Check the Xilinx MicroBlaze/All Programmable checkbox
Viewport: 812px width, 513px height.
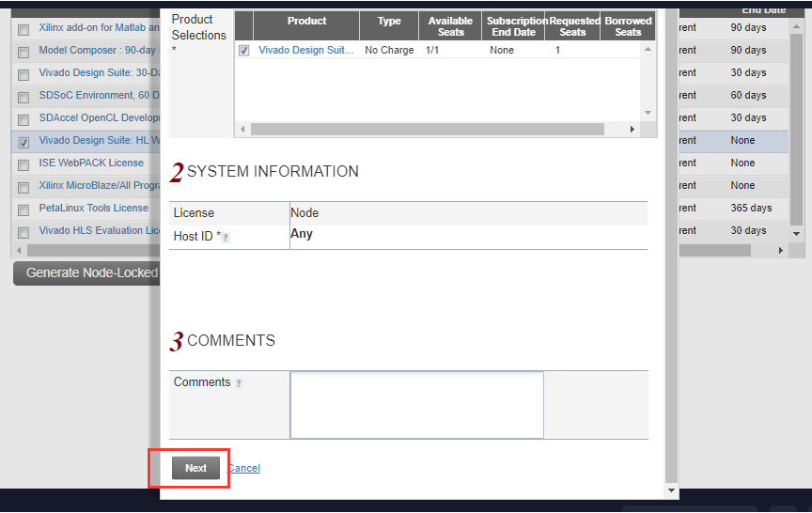pos(23,187)
